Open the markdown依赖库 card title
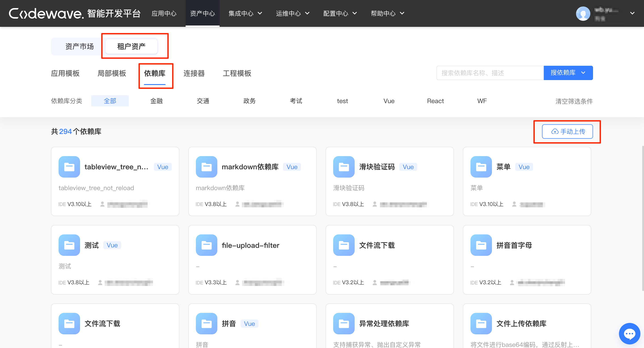The height and width of the screenshot is (348, 644). (x=250, y=167)
